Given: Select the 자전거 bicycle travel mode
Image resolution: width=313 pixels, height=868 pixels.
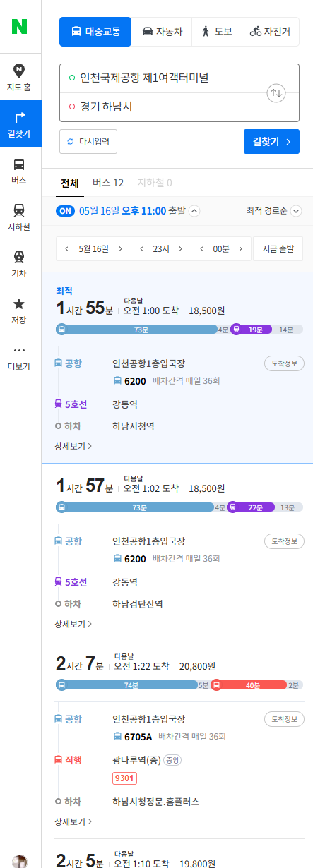Looking at the screenshot, I should 270,32.
